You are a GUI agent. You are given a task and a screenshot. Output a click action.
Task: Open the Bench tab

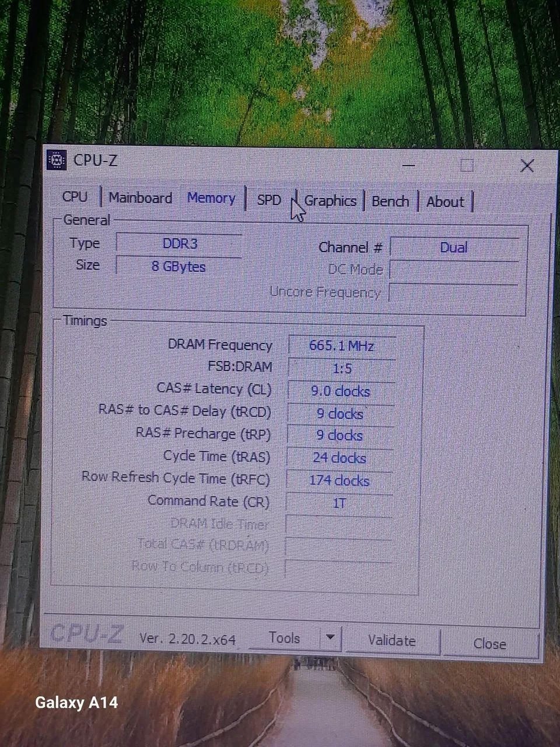tap(390, 201)
